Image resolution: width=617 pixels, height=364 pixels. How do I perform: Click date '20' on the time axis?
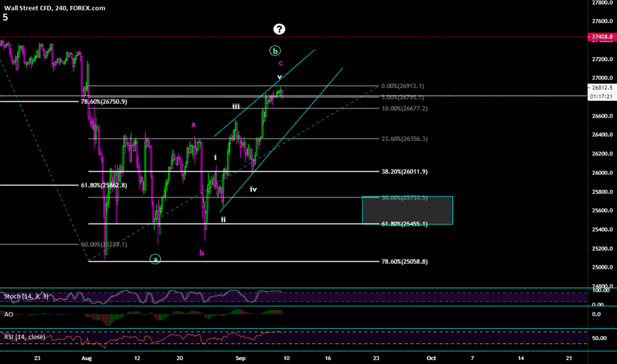[x=180, y=358]
